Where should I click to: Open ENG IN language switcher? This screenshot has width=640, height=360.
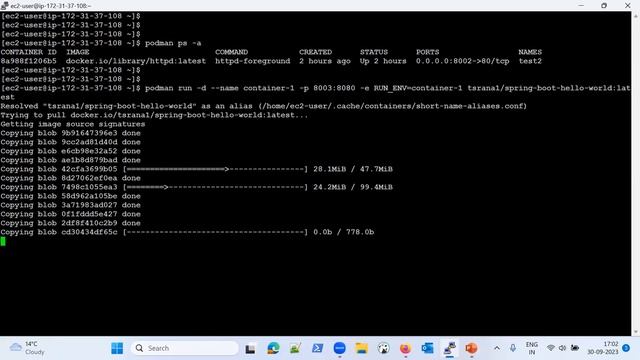point(531,348)
